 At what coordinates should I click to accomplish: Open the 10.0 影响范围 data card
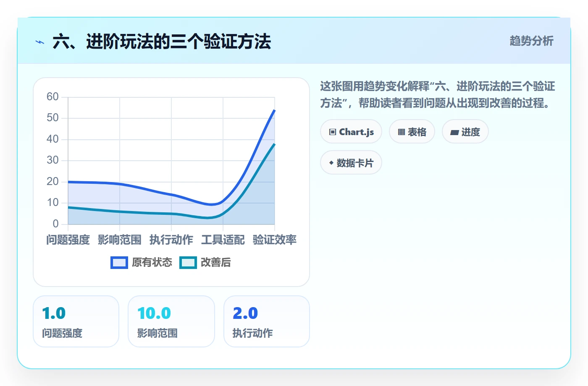pos(171,321)
